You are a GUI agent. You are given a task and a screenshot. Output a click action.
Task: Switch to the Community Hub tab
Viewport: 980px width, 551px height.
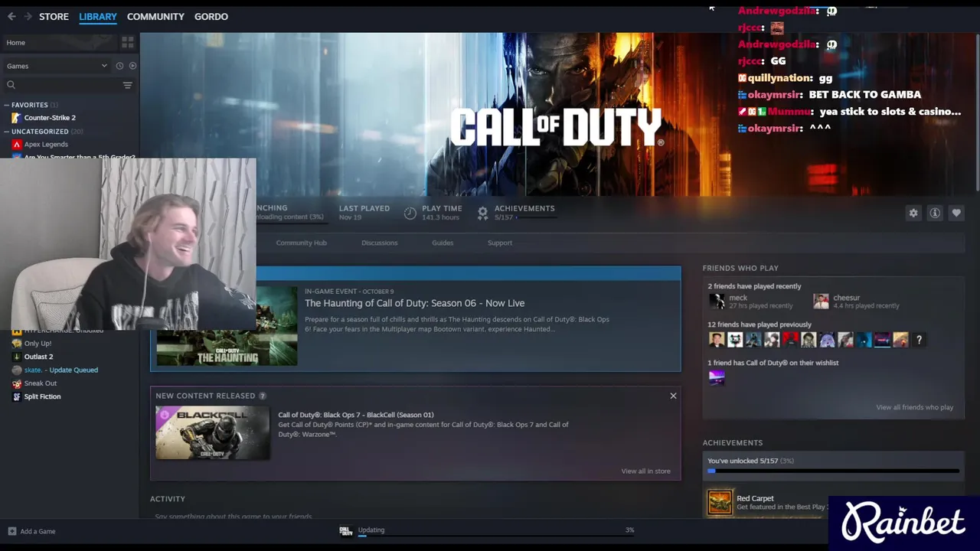[x=301, y=243]
